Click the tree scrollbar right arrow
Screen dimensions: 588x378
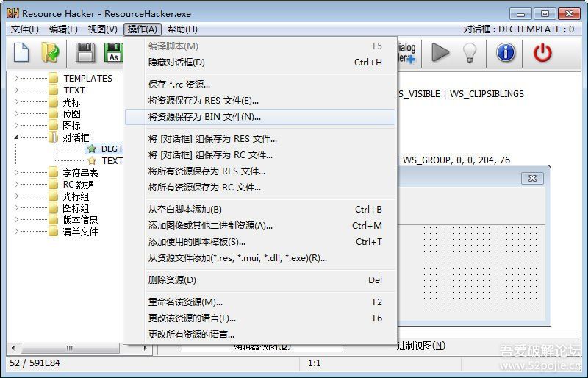pyautogui.click(x=145, y=348)
